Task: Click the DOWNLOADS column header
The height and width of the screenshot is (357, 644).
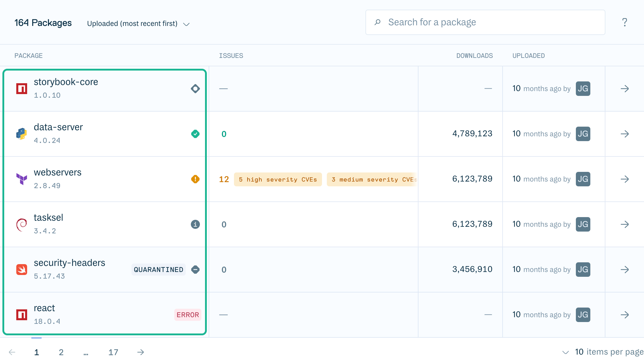Action: tap(475, 56)
